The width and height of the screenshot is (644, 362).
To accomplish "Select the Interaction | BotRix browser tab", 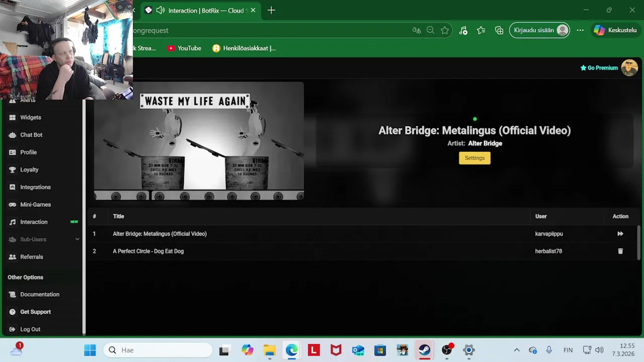I will [200, 11].
